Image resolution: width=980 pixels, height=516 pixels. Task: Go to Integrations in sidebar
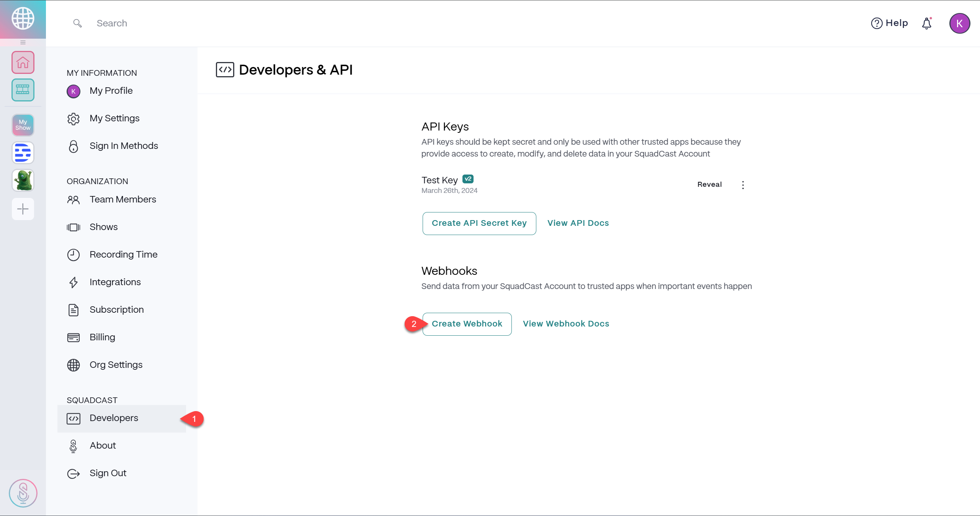click(115, 282)
